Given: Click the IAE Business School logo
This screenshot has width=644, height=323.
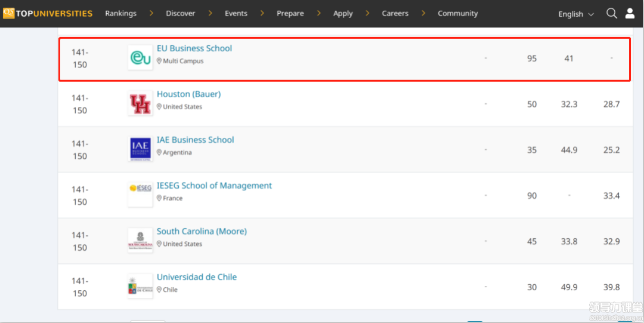Looking at the screenshot, I should tap(141, 149).
